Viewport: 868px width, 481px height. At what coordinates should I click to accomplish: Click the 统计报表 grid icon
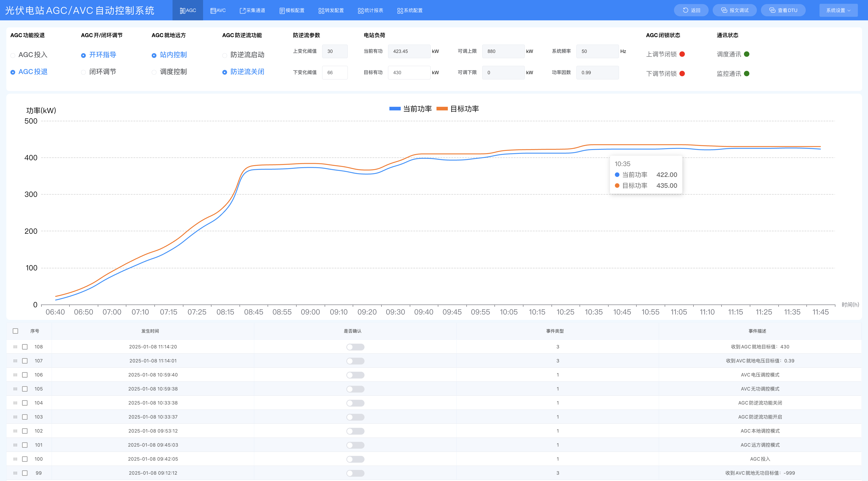361,10
